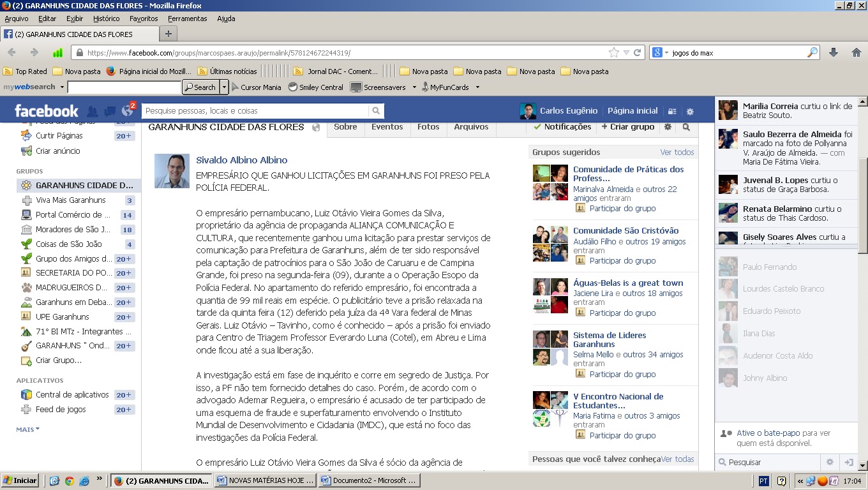Open Últimas notícias bookmark feed

tap(227, 71)
